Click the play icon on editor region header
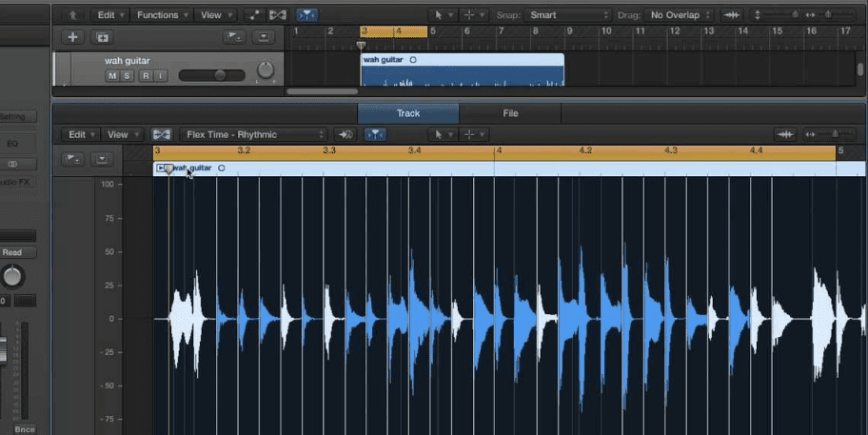 161,168
